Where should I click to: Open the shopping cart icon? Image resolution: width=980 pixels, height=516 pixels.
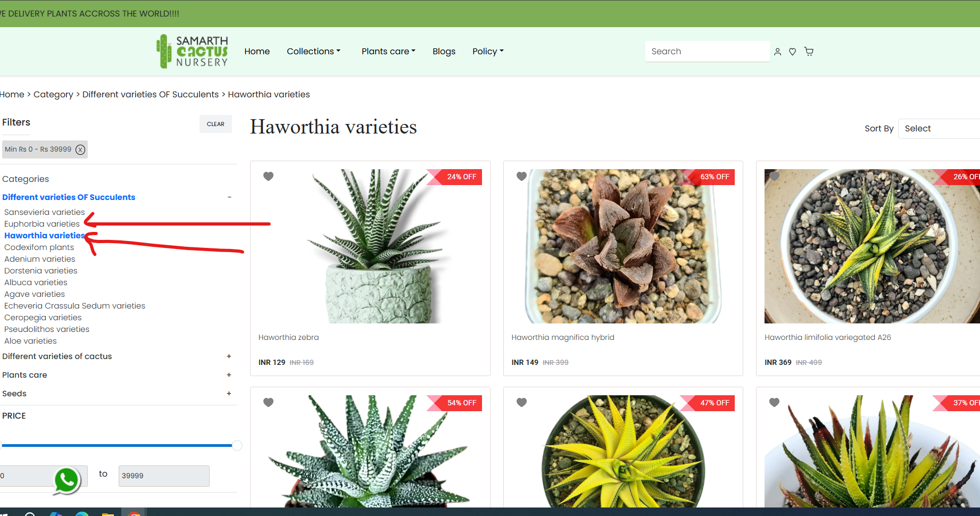(x=809, y=52)
